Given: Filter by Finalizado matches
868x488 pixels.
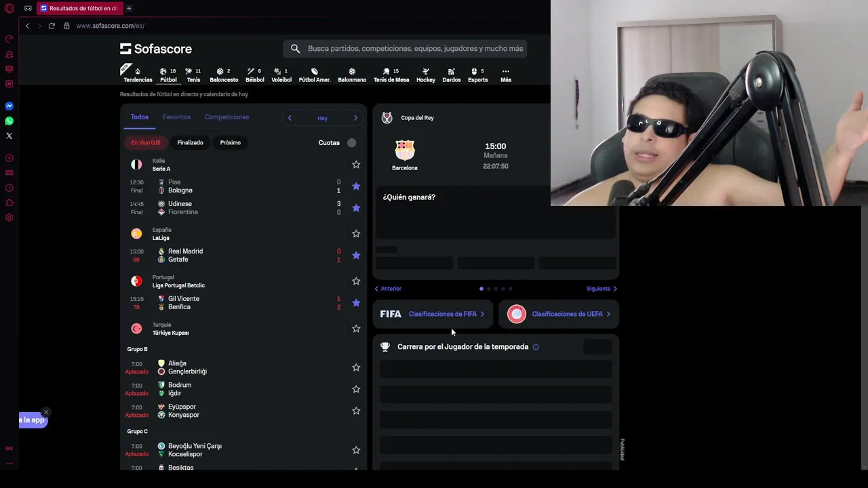Looking at the screenshot, I should (190, 143).
